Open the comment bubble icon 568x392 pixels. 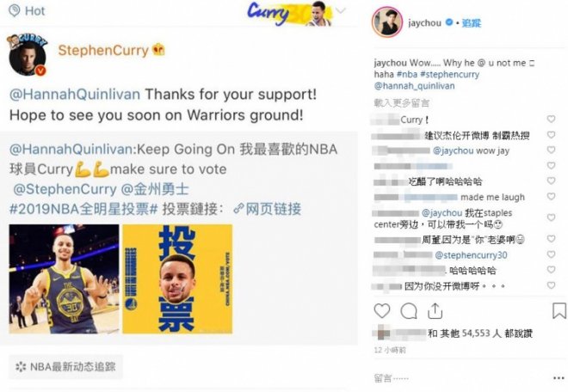pos(409,311)
